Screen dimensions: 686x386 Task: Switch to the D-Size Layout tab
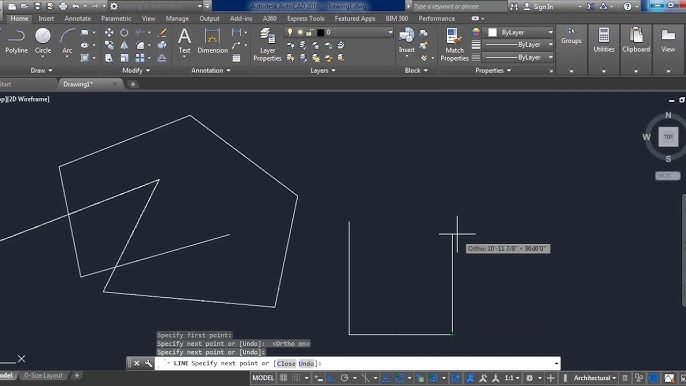pos(43,375)
